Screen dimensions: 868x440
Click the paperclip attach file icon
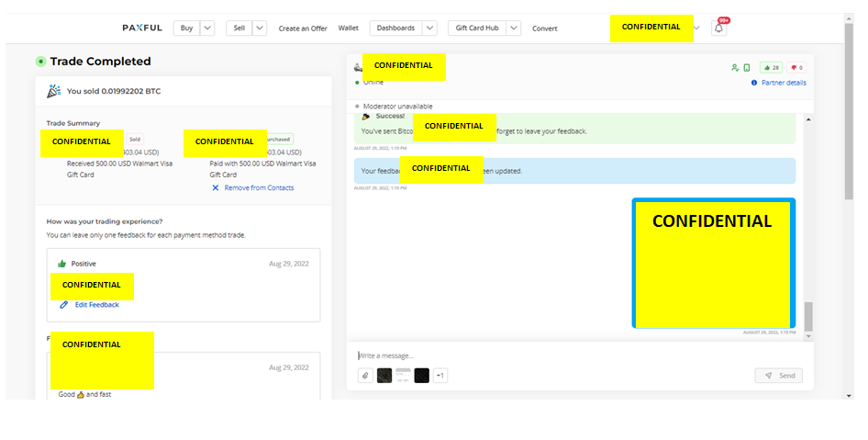(365, 376)
